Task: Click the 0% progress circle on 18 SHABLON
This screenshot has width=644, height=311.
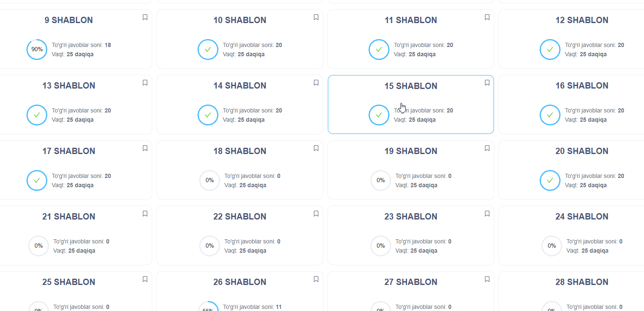Action: [x=210, y=180]
